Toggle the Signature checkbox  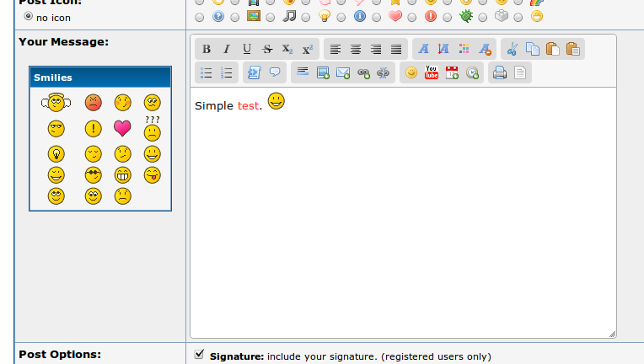(199, 355)
